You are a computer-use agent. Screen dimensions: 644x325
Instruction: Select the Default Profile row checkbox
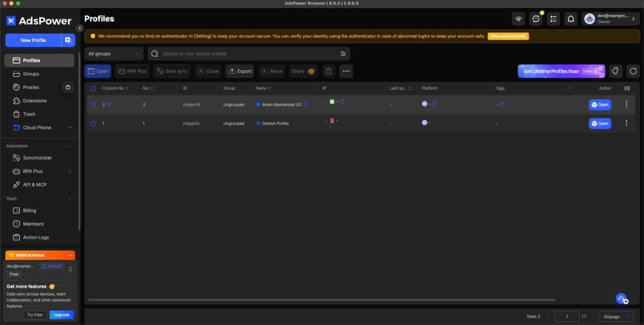pyautogui.click(x=93, y=123)
